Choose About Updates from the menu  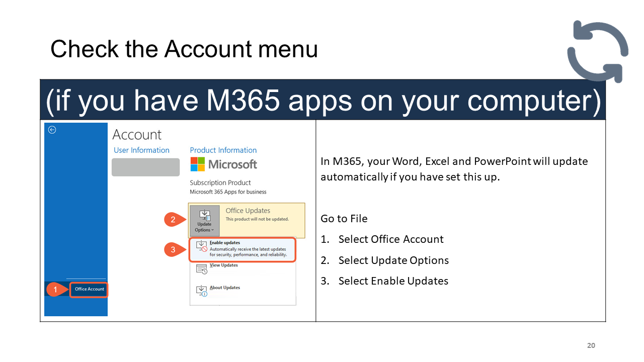click(x=243, y=291)
